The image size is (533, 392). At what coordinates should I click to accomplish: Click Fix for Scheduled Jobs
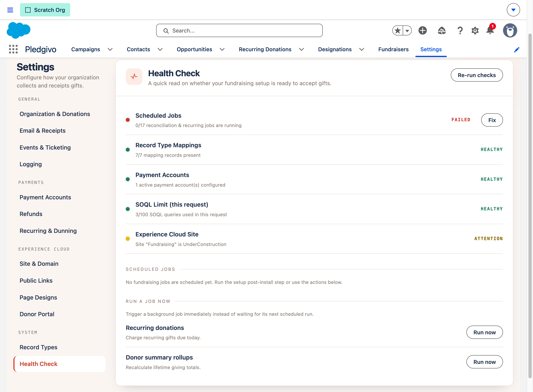point(492,120)
